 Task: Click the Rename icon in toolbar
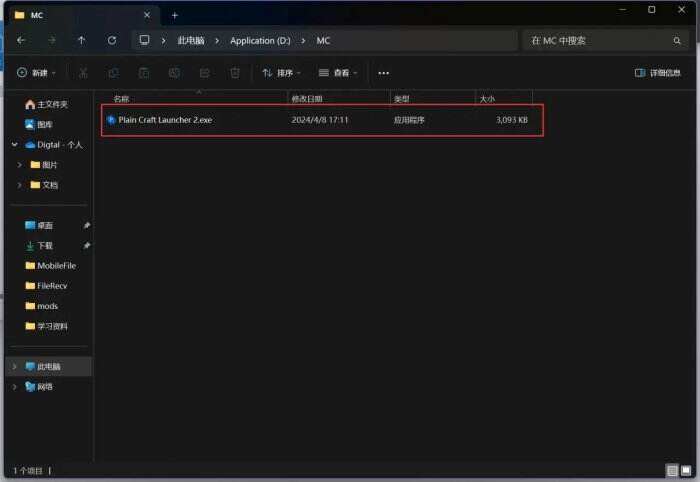(x=174, y=73)
